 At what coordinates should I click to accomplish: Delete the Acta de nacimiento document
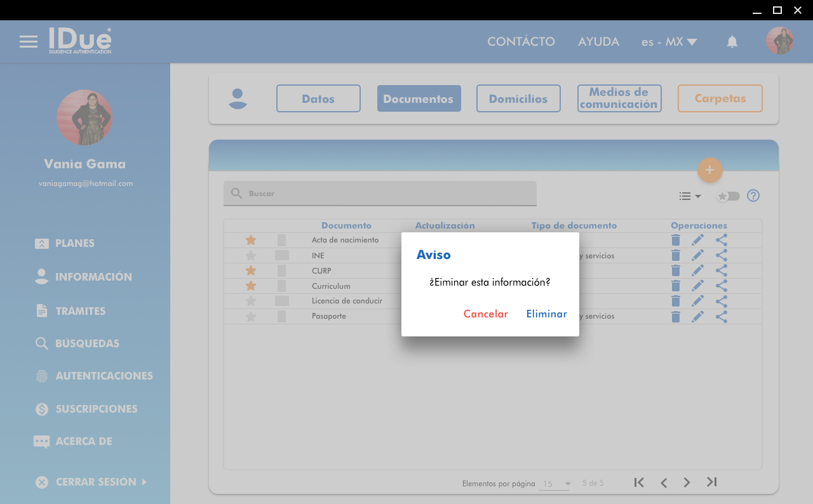tap(676, 240)
